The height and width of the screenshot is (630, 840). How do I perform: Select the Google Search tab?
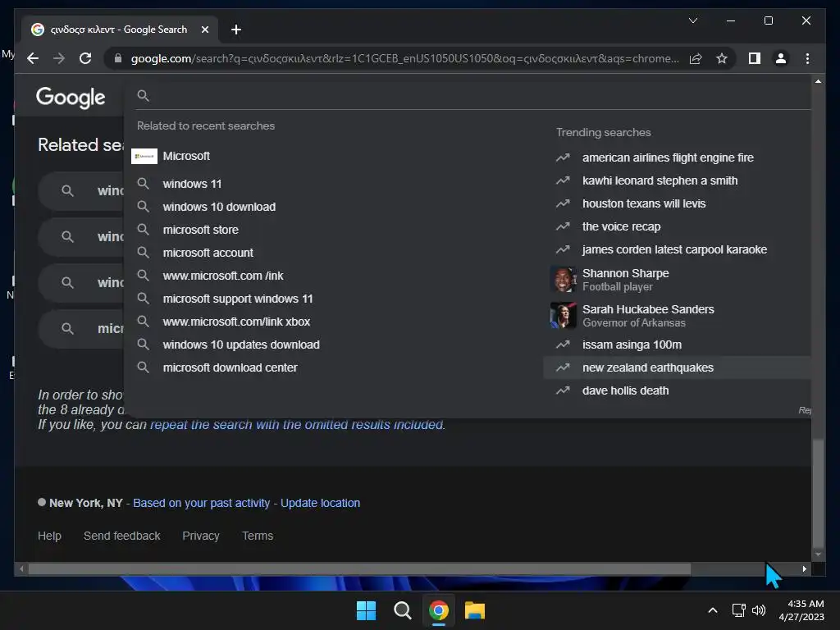coord(119,30)
